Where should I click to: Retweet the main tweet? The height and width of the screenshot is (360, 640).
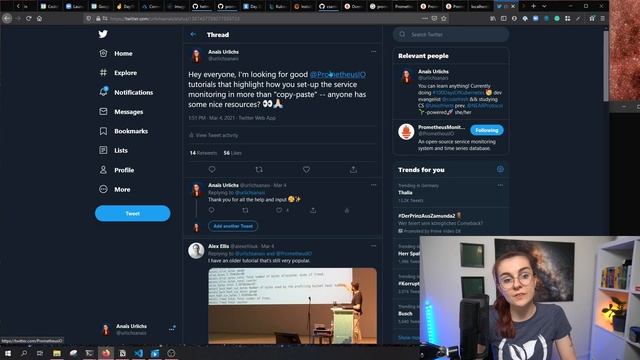tap(259, 169)
